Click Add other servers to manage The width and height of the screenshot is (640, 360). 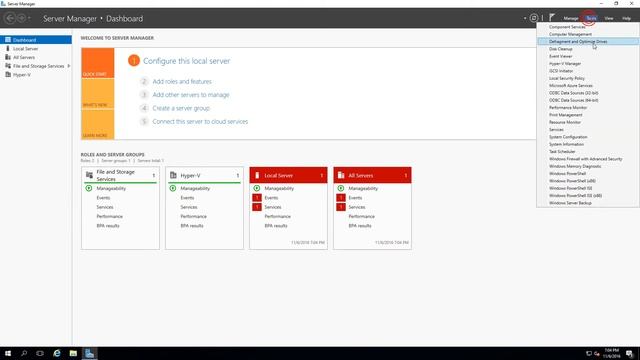coord(191,95)
